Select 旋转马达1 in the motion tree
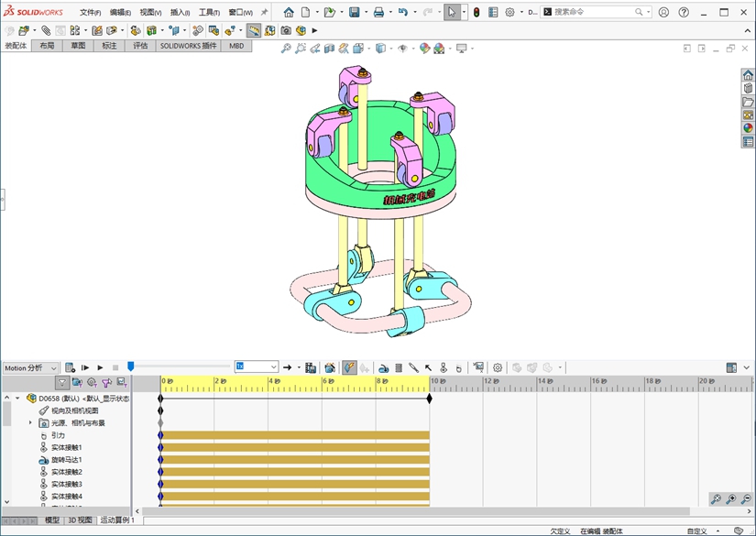Viewport: 756px width, 536px height. tap(66, 460)
